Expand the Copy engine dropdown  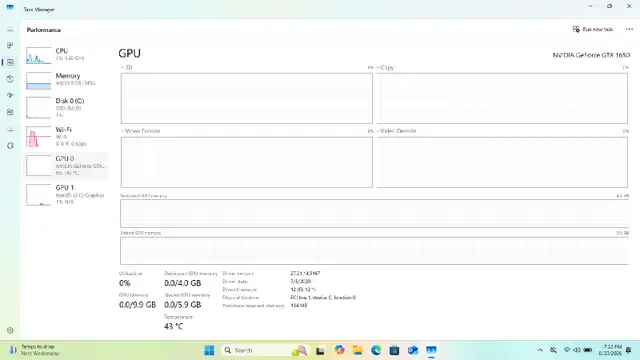(x=385, y=67)
